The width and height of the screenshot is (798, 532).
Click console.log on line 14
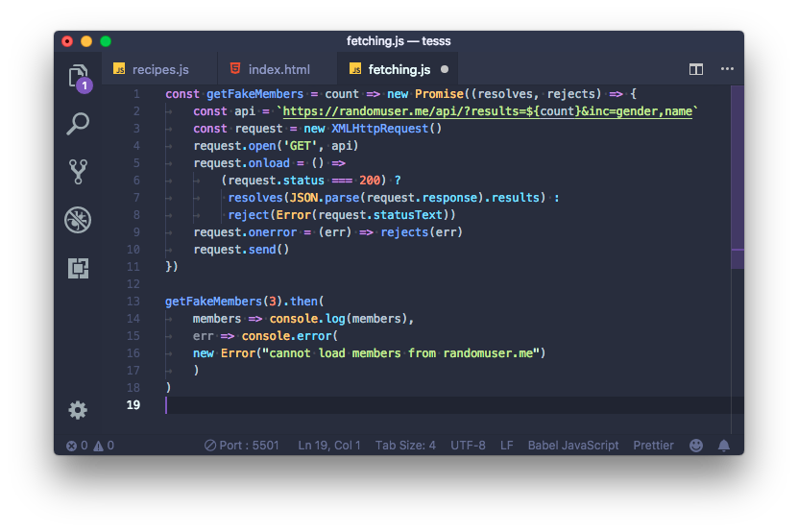[x=307, y=319]
